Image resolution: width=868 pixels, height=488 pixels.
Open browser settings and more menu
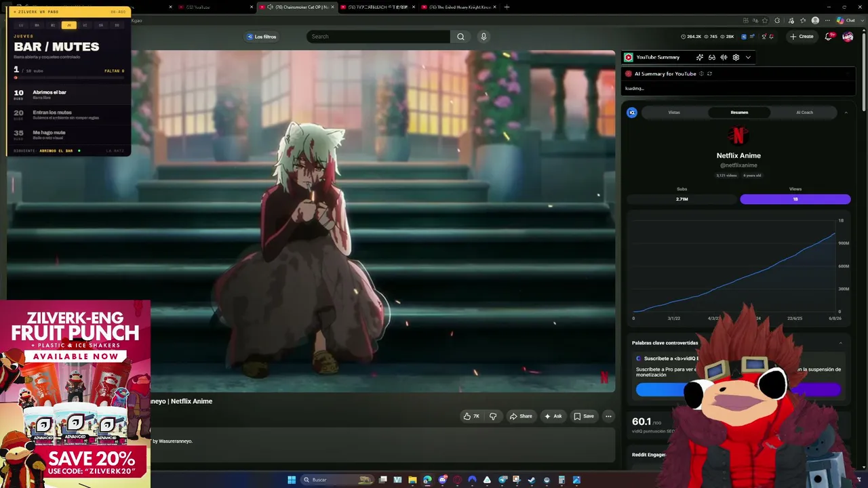pos(826,20)
